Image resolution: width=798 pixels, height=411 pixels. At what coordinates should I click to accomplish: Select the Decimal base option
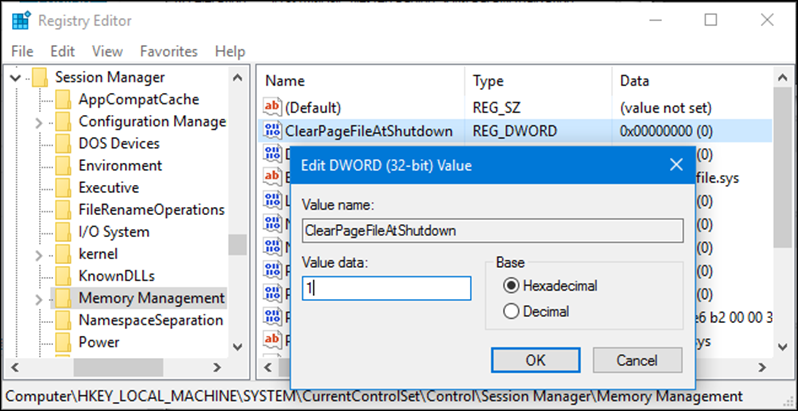536,311
